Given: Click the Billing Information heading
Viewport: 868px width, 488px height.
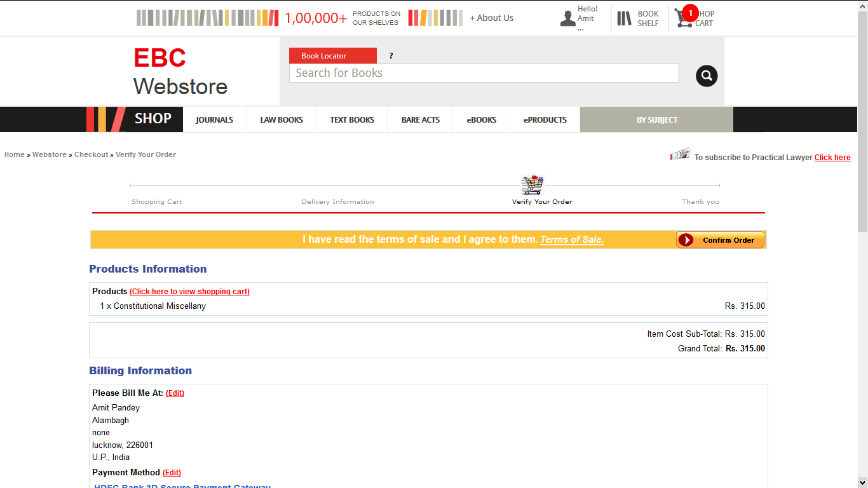Looking at the screenshot, I should 140,370.
